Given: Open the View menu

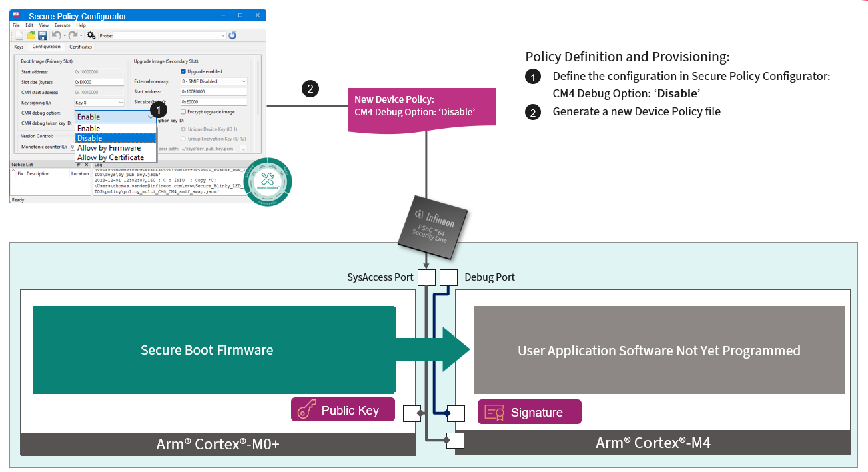Looking at the screenshot, I should click(x=43, y=25).
